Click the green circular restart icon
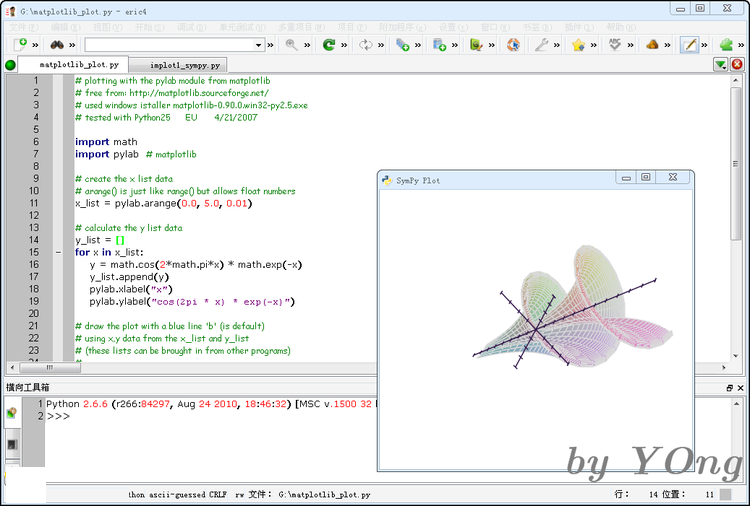The image size is (750, 506). [329, 44]
